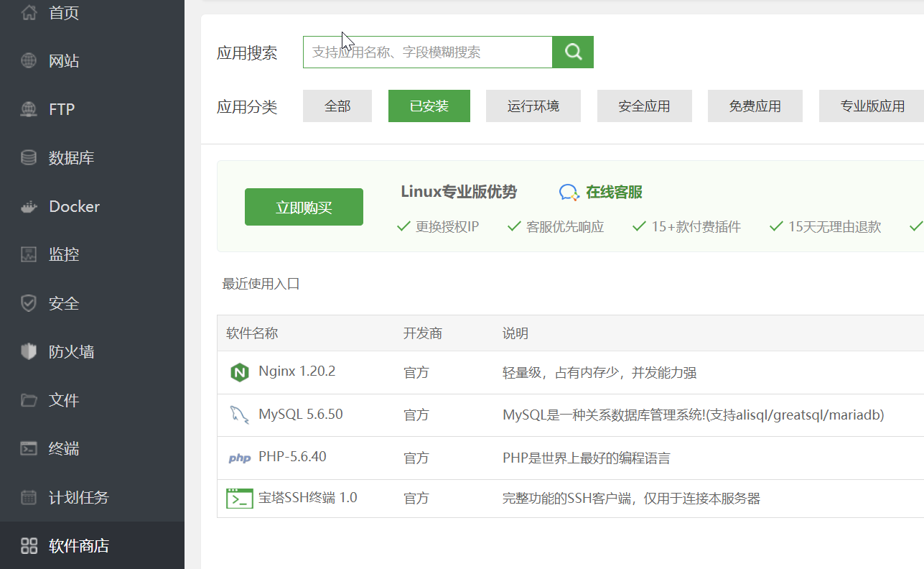Open the 监控 sidebar entry
Image resolution: width=924 pixels, height=569 pixels.
[64, 254]
